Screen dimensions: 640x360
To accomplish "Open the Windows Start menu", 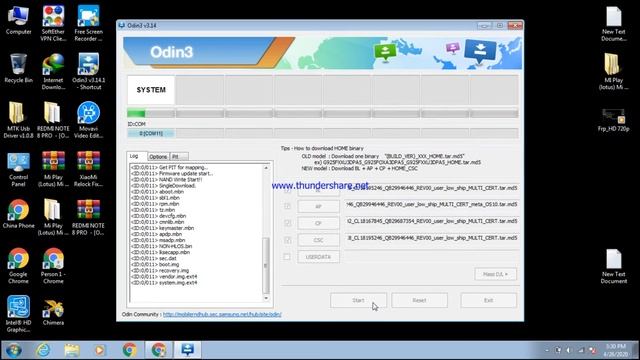I will pos(14,350).
